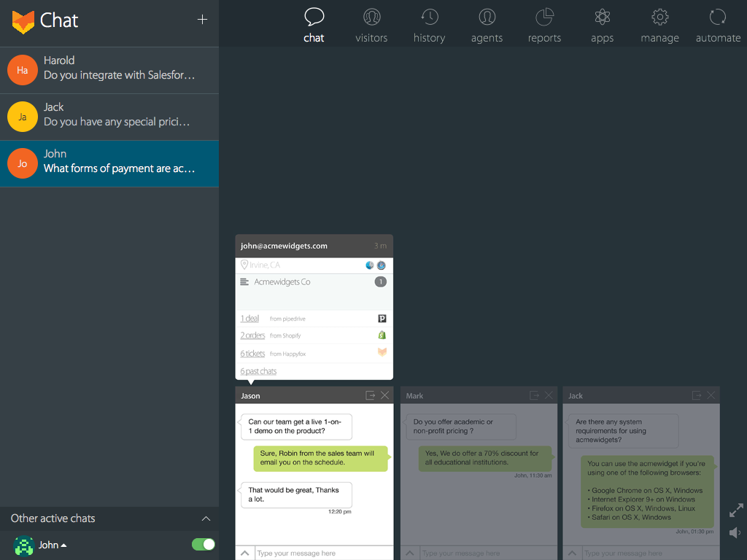Click the message input field in Jason chat
The width and height of the screenshot is (747, 560).
tap(321, 553)
